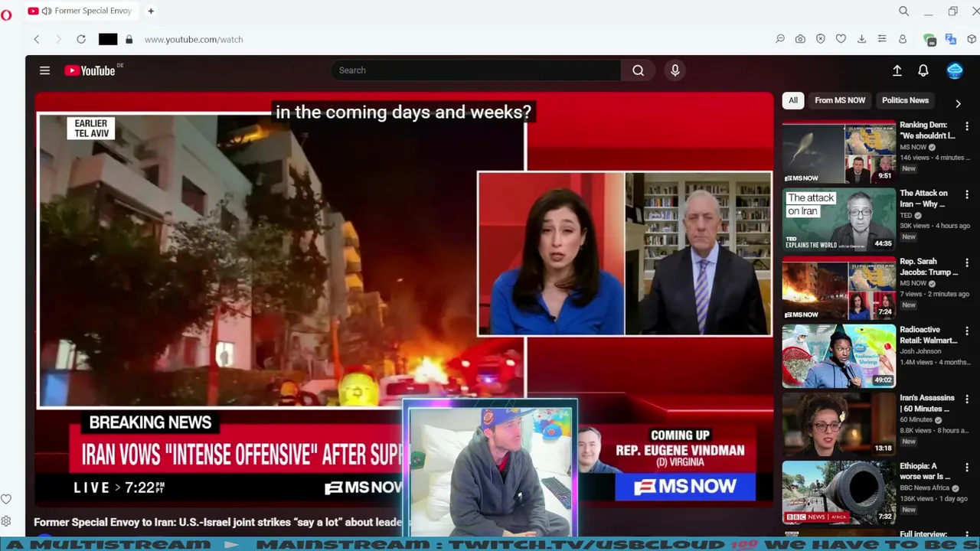Take a snapshot with the camera icon
This screenshot has width=980, height=551.
[800, 39]
